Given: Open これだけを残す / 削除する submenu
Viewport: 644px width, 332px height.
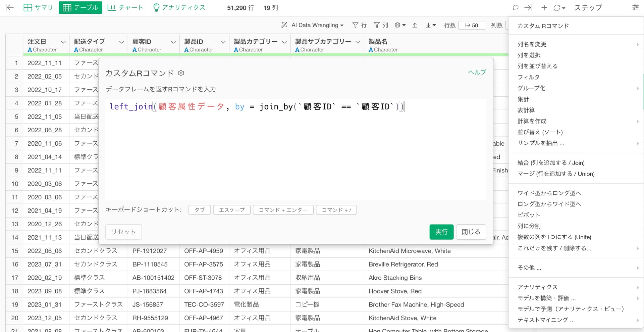Looking at the screenshot, I should (x=576, y=248).
